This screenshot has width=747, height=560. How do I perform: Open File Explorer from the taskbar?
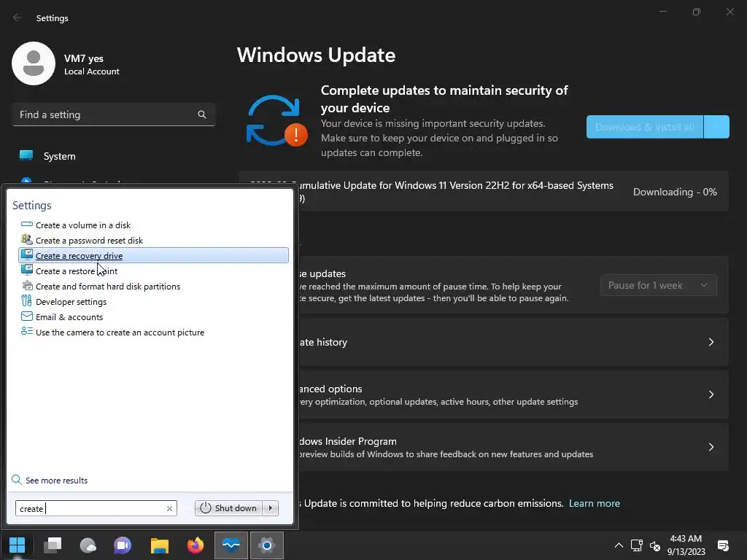tap(160, 545)
